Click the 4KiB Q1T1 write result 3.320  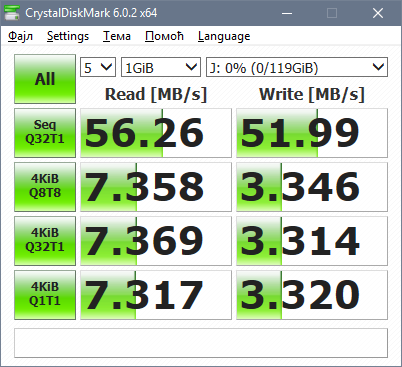pos(312,295)
